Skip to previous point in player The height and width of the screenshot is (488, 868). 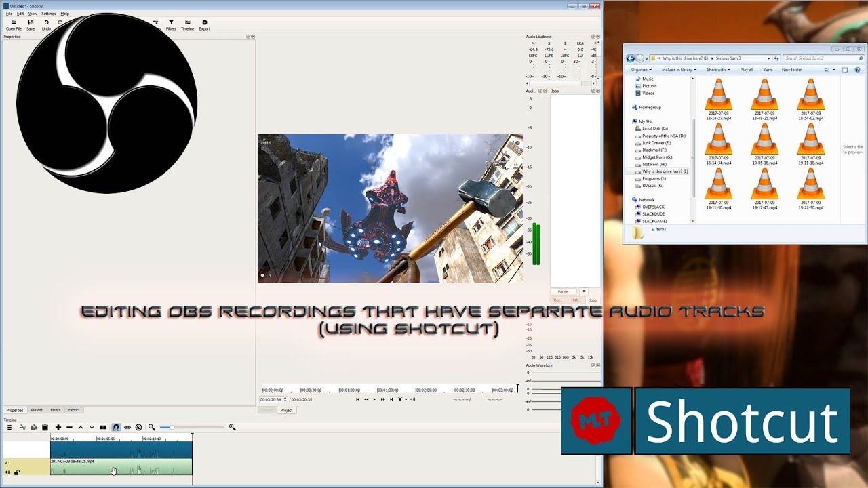coord(357,399)
